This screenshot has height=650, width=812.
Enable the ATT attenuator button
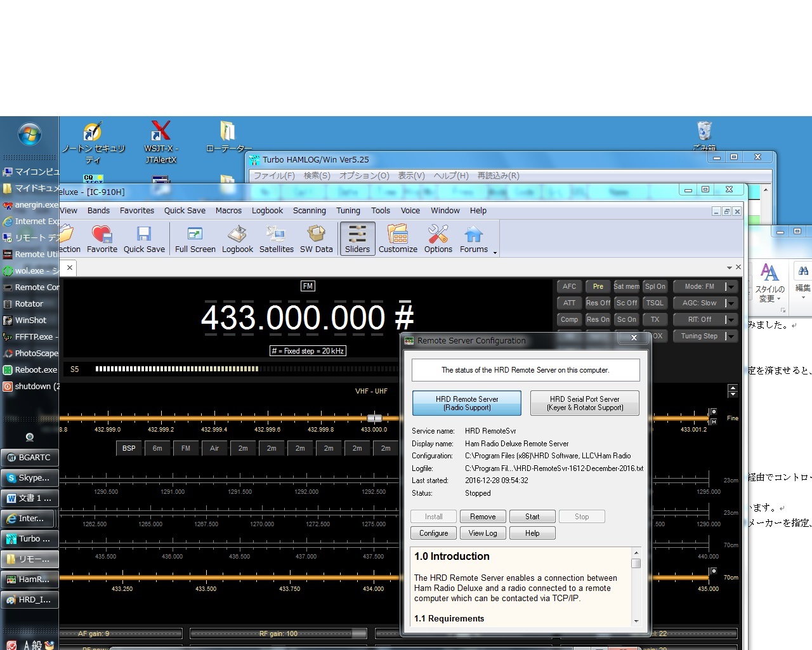569,303
